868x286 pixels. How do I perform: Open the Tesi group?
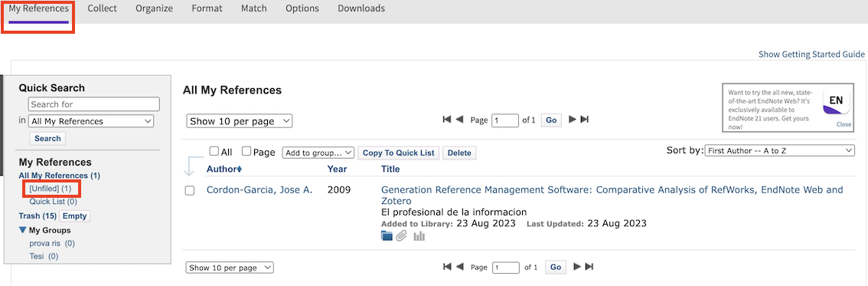pyautogui.click(x=44, y=256)
